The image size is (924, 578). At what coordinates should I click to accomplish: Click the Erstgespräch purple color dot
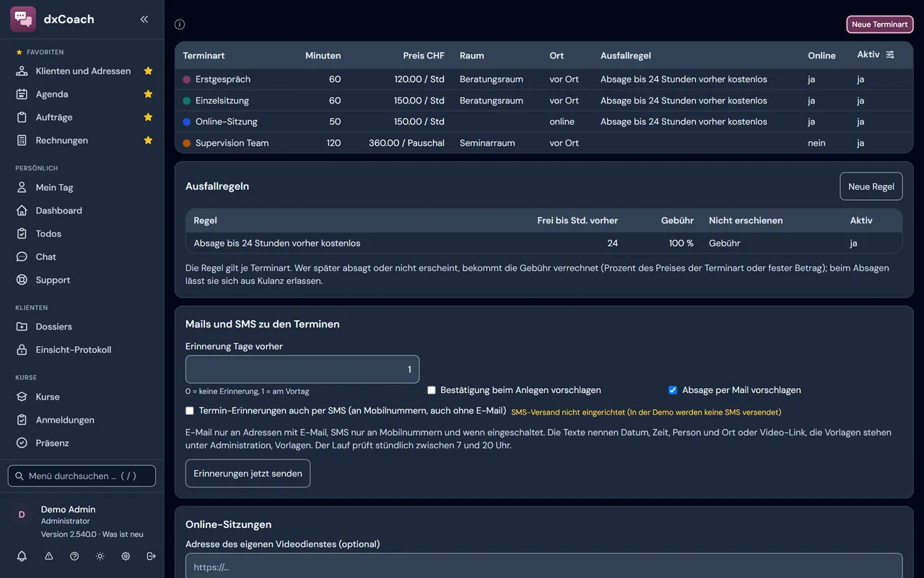[187, 79]
